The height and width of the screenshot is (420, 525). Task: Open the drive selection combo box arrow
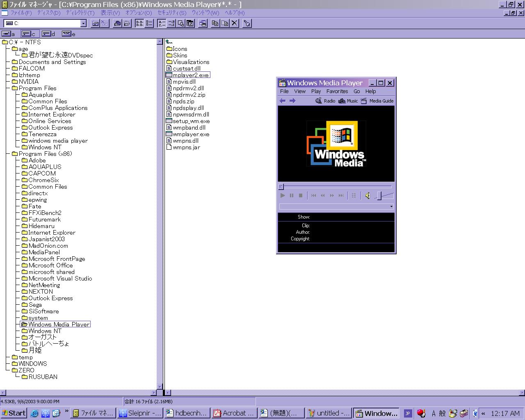(x=83, y=23)
